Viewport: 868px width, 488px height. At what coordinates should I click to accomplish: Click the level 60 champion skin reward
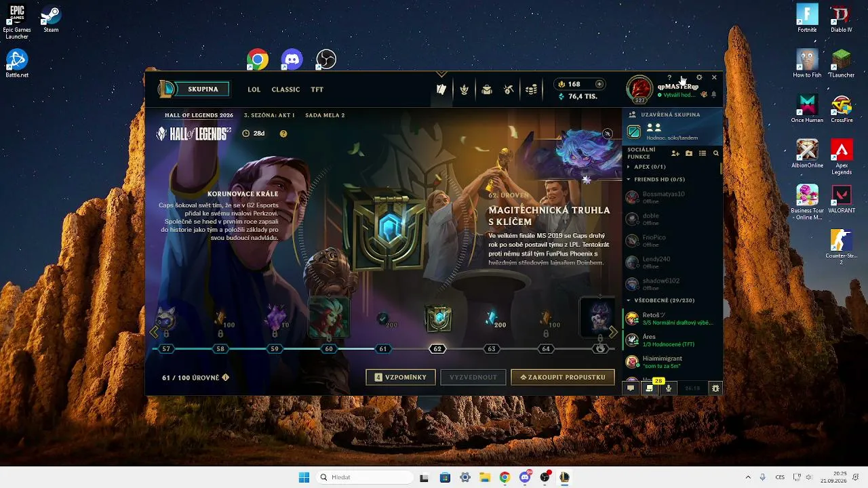coord(330,317)
